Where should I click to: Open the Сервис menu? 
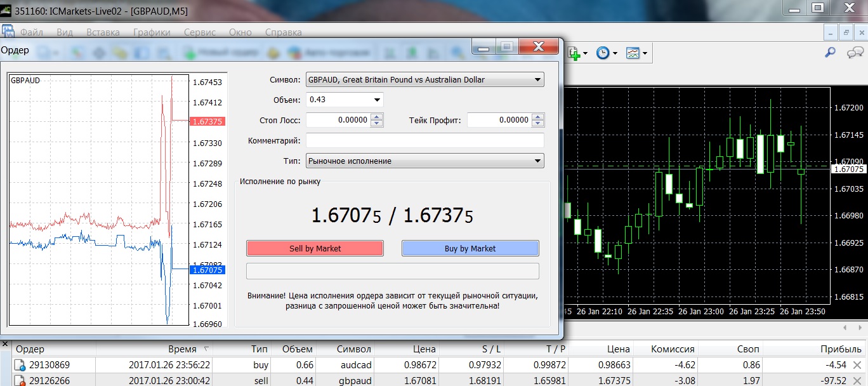200,32
